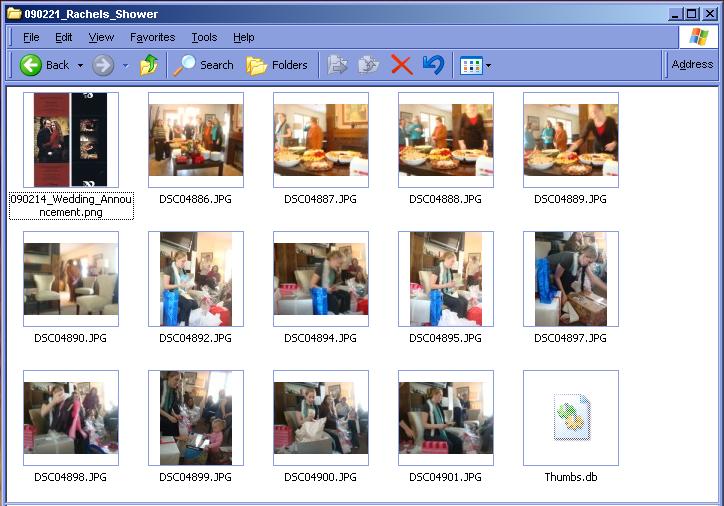Click the DSC04892.JPG filename text
The height and width of the screenshot is (506, 724).
(x=195, y=338)
